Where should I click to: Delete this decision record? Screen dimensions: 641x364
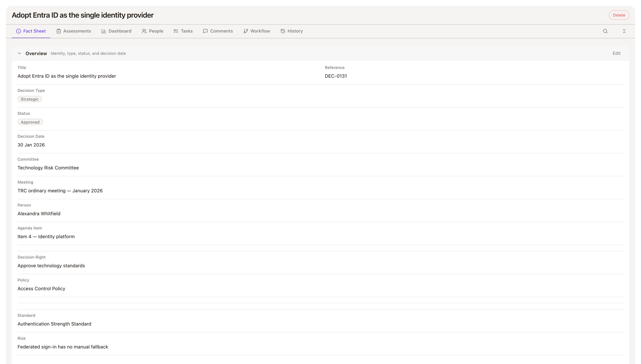pos(619,15)
